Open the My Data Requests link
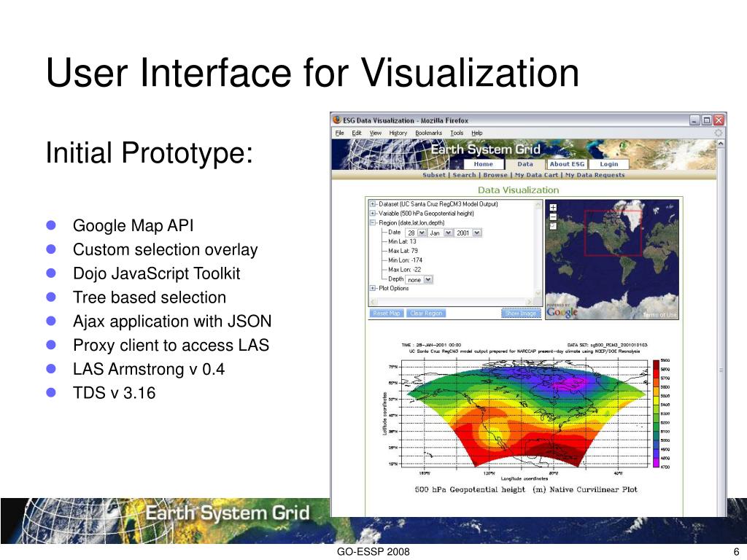747x560 pixels. coord(595,175)
